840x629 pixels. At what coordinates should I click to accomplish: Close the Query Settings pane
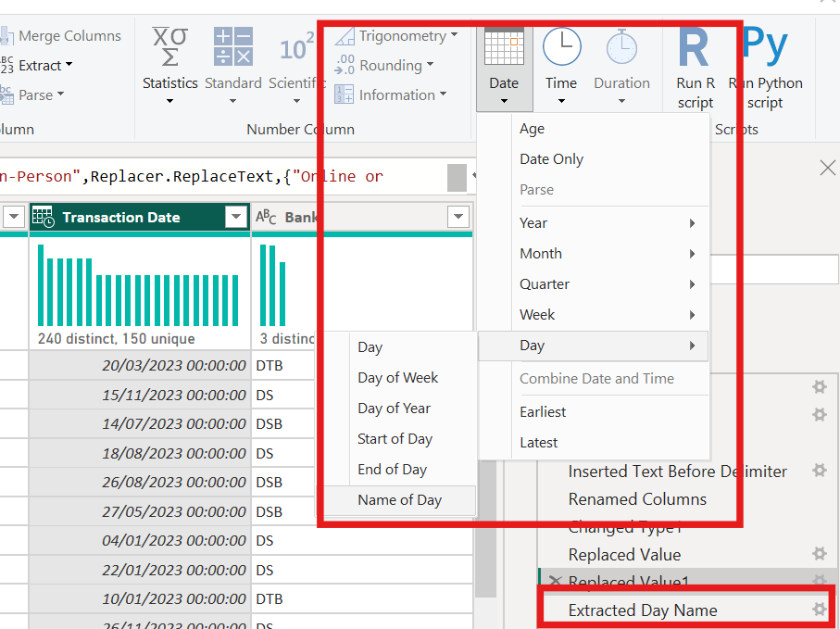point(828,168)
